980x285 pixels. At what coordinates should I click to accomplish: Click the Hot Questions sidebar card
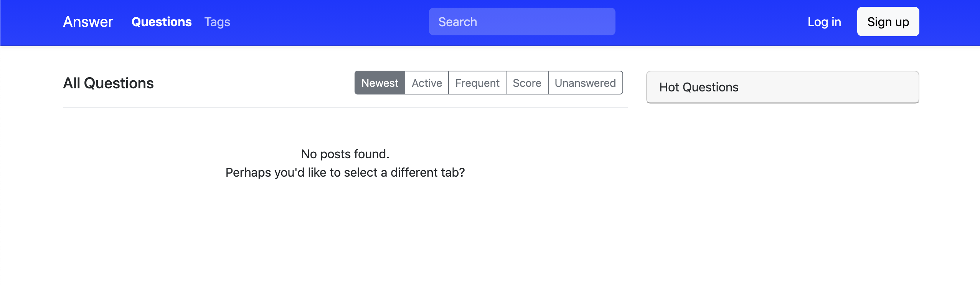pyautogui.click(x=782, y=87)
